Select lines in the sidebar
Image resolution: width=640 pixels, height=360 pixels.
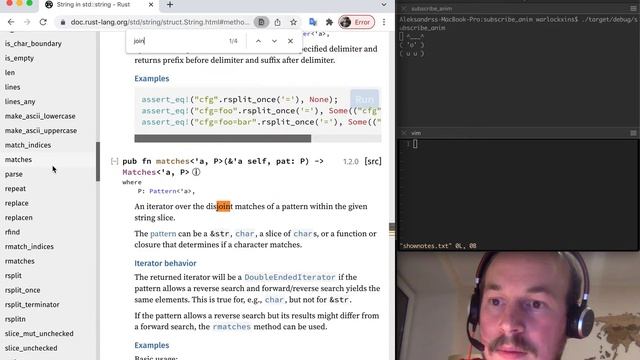(x=12, y=87)
